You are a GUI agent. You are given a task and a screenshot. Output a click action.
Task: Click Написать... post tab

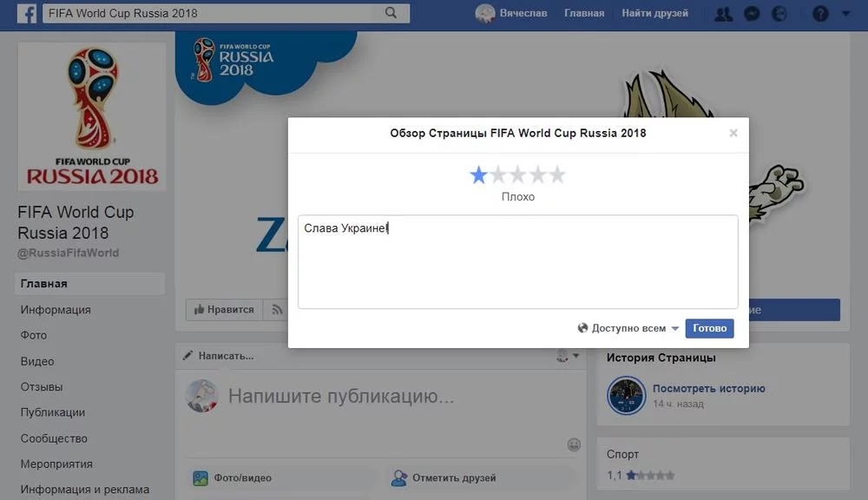pos(219,356)
